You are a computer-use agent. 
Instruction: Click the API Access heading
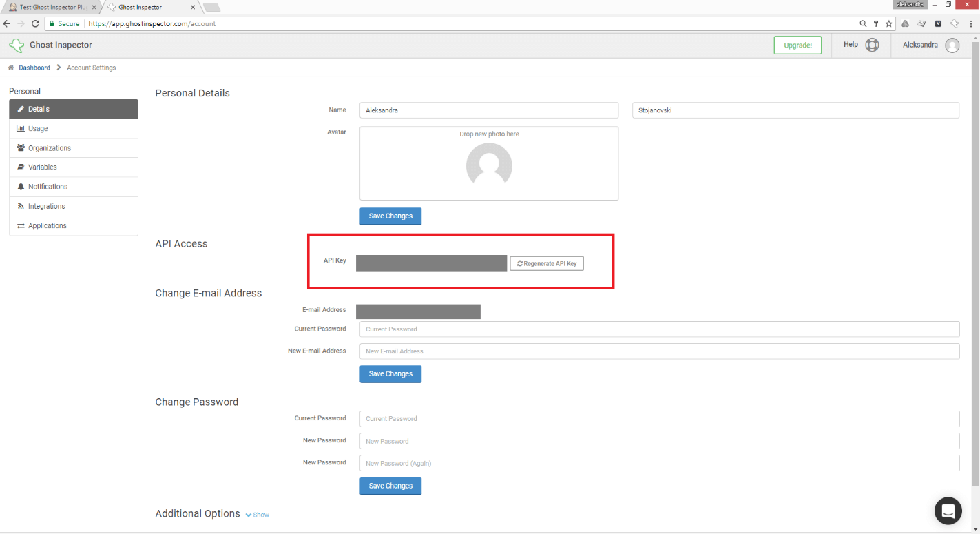(x=181, y=244)
